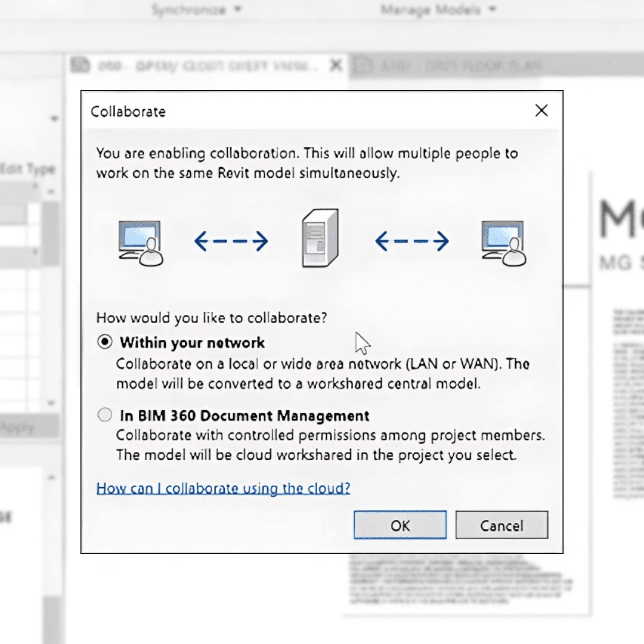Click the scroll-up arrow in Properties panel
Screen dimensions: 644x644
click(51, 193)
